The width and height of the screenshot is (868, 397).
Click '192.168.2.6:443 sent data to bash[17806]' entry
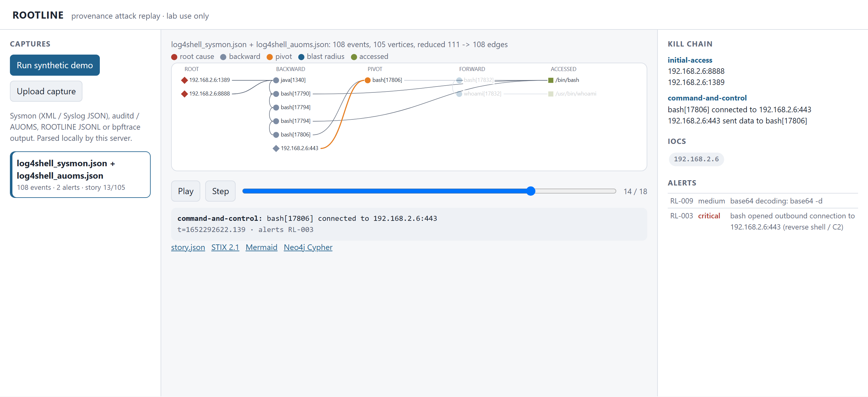(737, 121)
